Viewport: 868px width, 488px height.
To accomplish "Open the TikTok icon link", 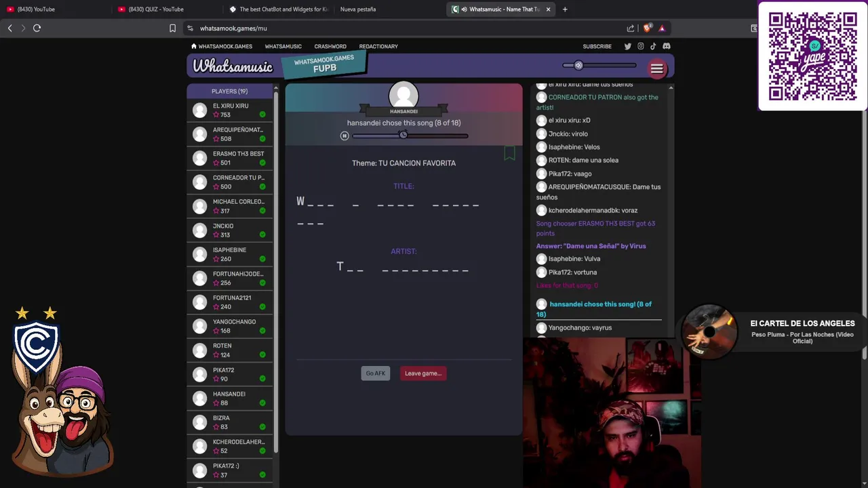I will 653,47.
